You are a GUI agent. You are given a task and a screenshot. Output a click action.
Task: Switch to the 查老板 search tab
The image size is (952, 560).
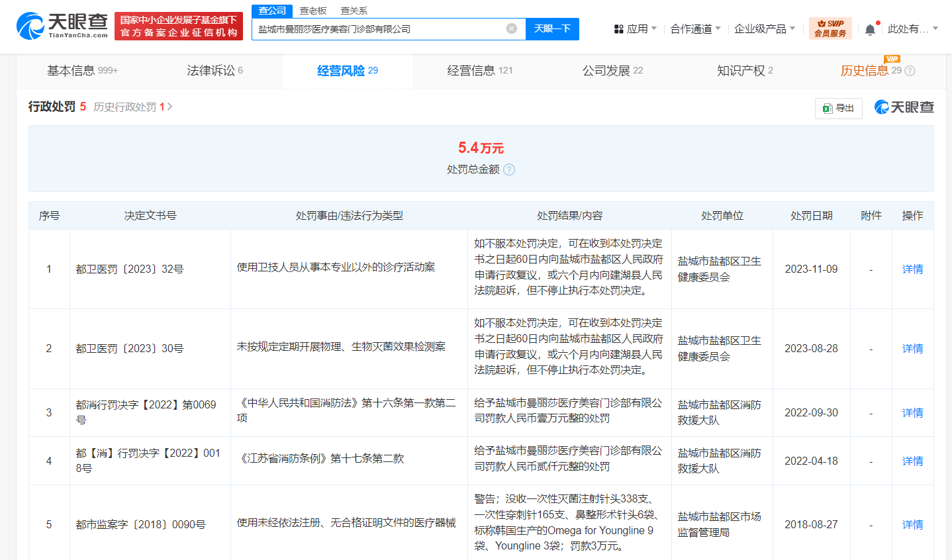(x=313, y=11)
